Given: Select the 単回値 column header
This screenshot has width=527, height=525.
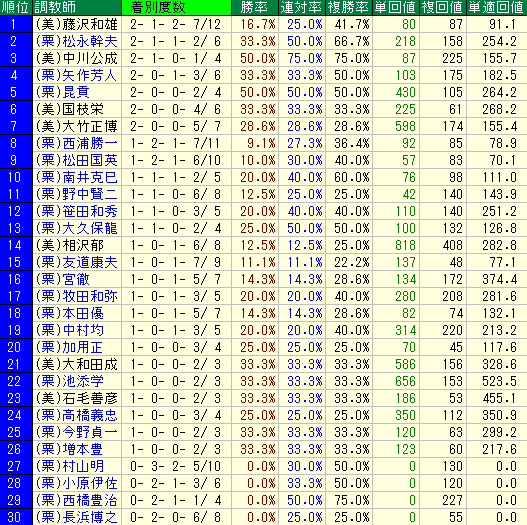Looking at the screenshot, I should (396, 7).
